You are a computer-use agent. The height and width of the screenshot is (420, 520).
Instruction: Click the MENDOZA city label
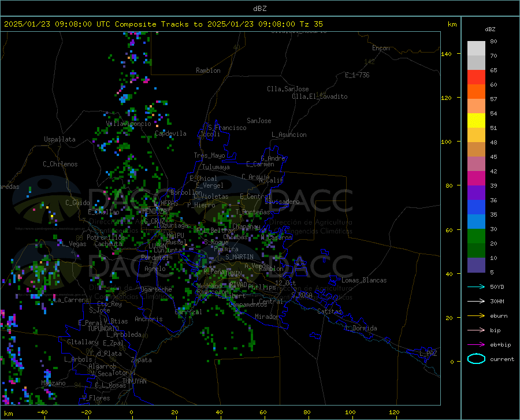pyautogui.click(x=154, y=211)
